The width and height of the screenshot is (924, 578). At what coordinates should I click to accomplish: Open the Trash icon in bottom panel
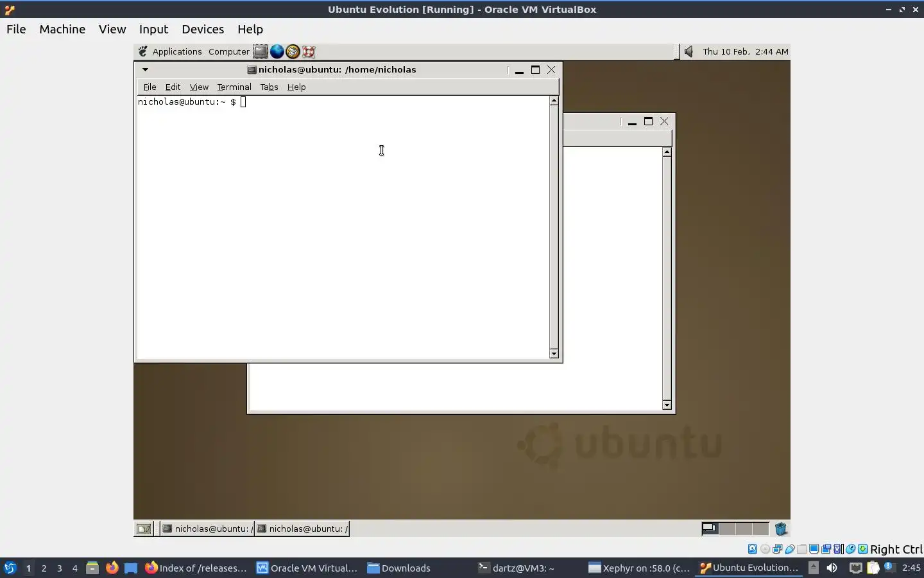pos(781,529)
